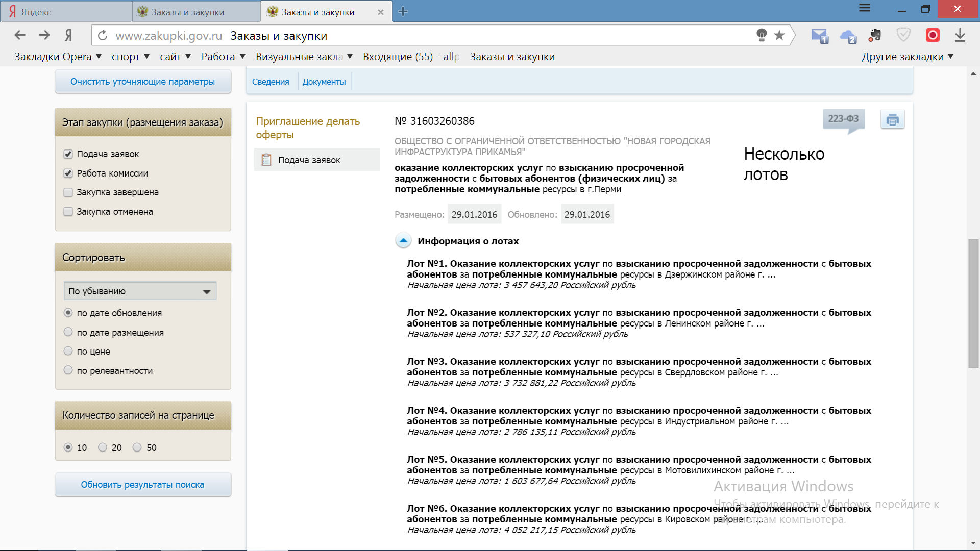Expand спорт bookmarks folder
Screen dimensions: 980x551
pos(130,57)
